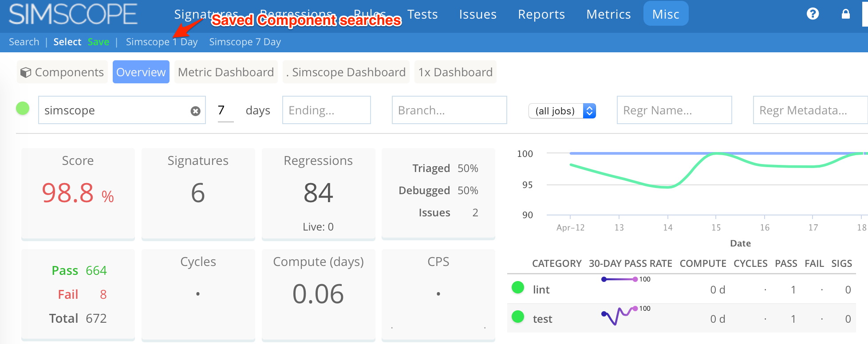This screenshot has height=344, width=868.
Task: Click the Fail 8 count
Action: click(x=82, y=294)
